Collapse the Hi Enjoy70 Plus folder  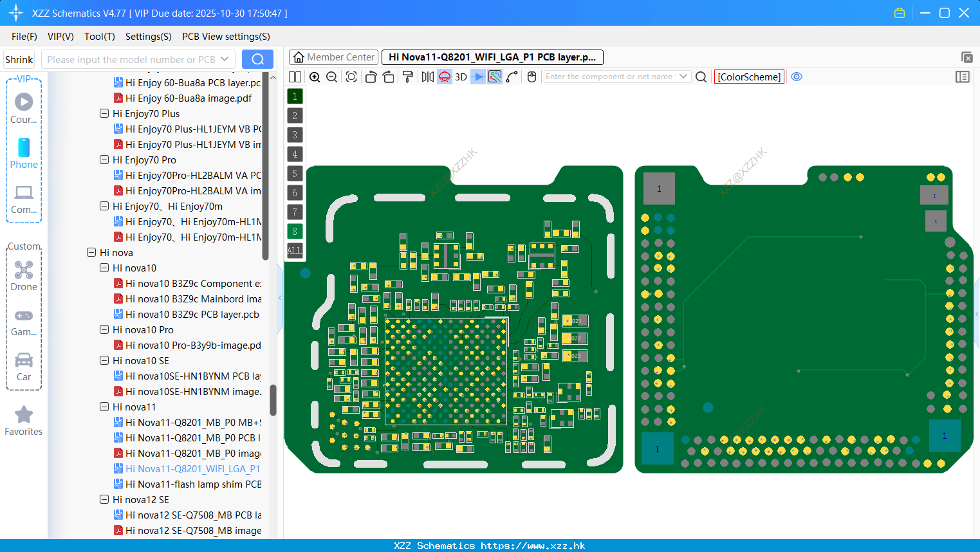(104, 113)
